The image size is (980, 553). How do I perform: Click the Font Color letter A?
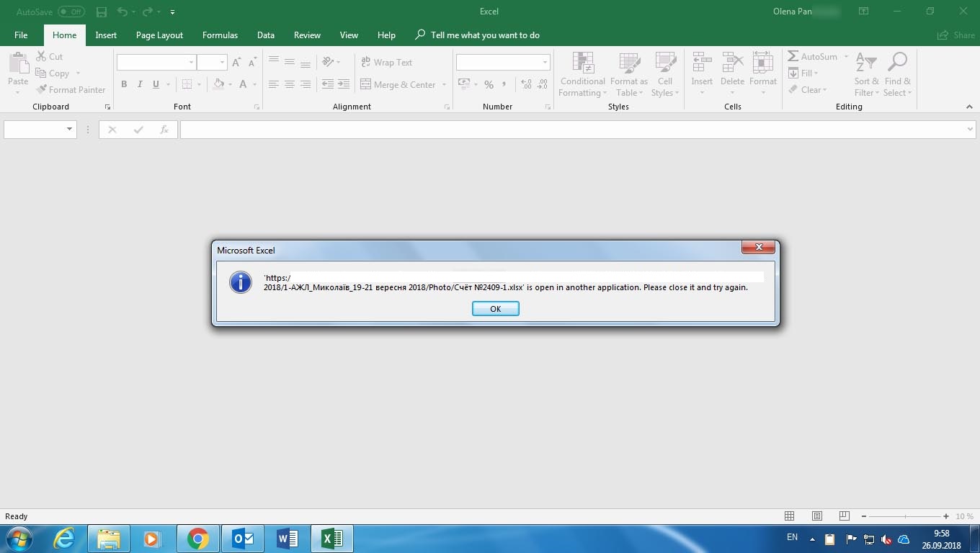[x=243, y=84]
